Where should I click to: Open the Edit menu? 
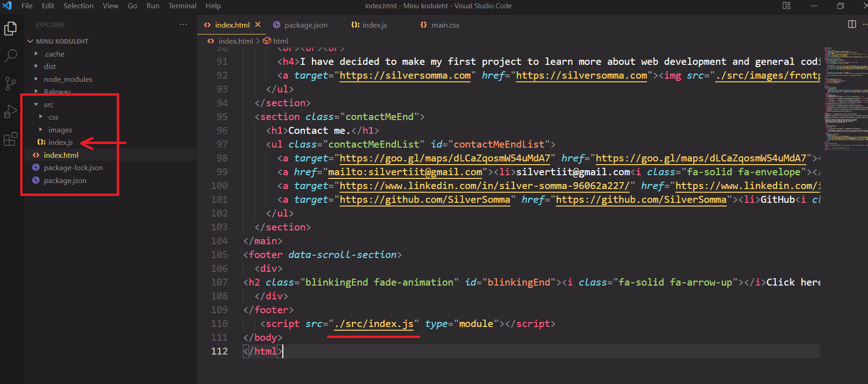pyautogui.click(x=48, y=6)
